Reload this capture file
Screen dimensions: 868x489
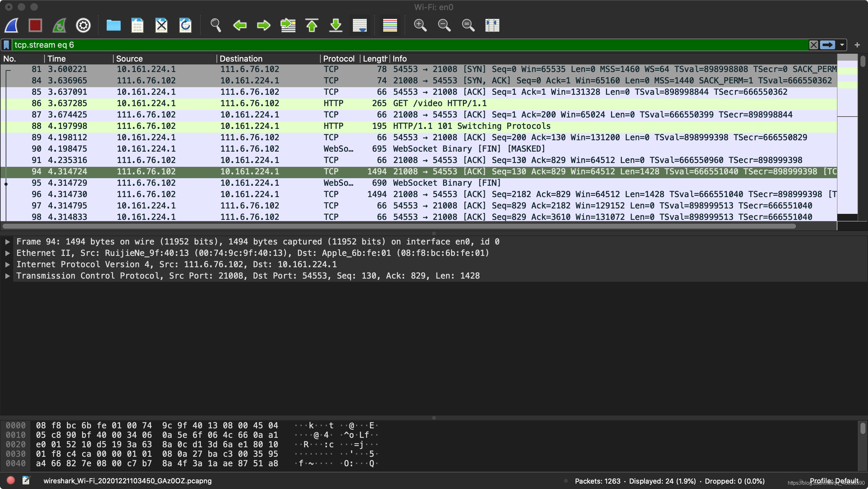(x=185, y=25)
